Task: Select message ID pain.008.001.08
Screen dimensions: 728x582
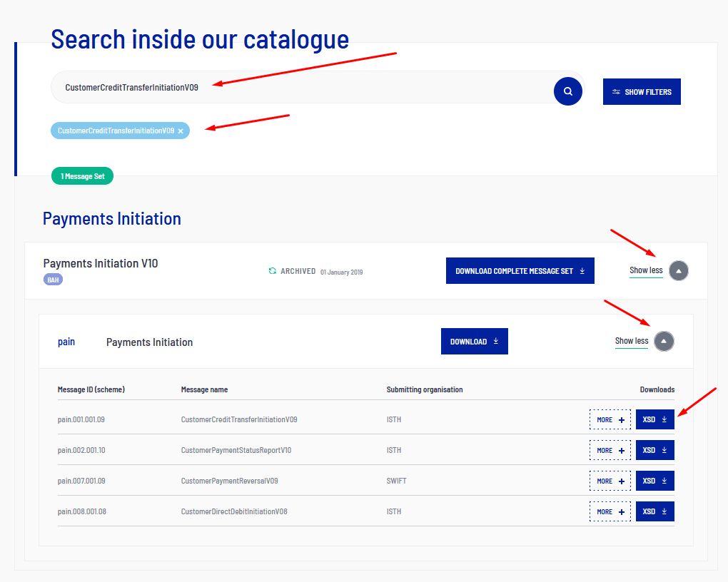Action: pyautogui.click(x=81, y=511)
